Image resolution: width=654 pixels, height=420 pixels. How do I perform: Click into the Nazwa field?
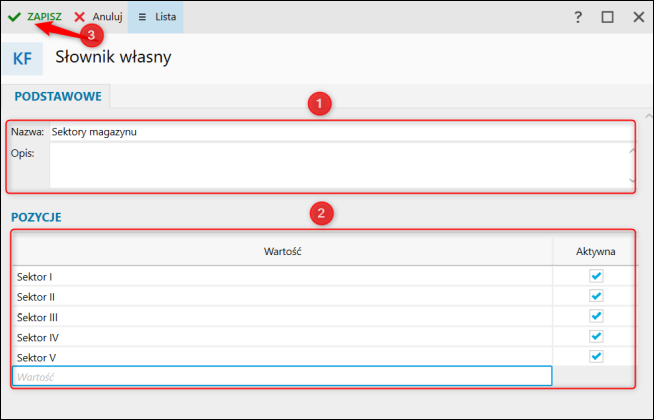tap(342, 132)
